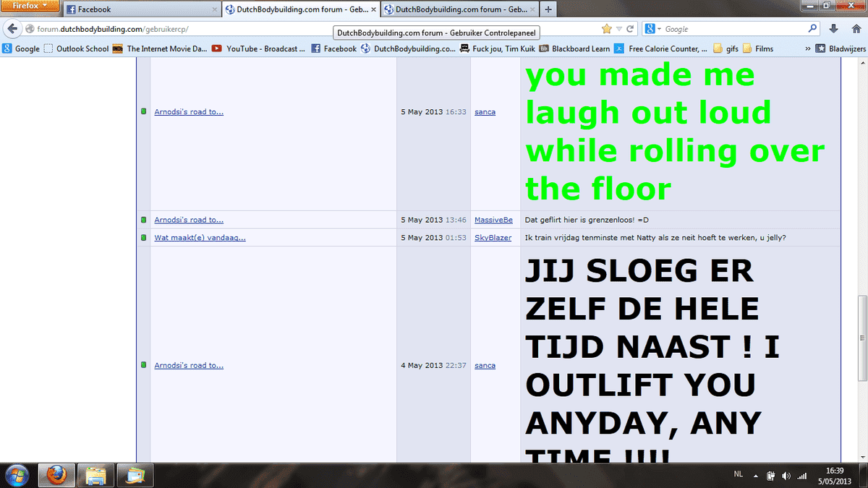The height and width of the screenshot is (488, 868).
Task: Switch to the Facebook tab
Action: click(x=141, y=9)
